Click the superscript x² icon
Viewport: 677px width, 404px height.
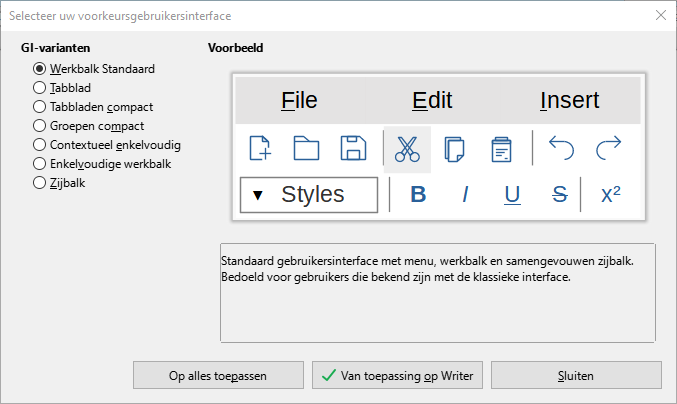610,195
